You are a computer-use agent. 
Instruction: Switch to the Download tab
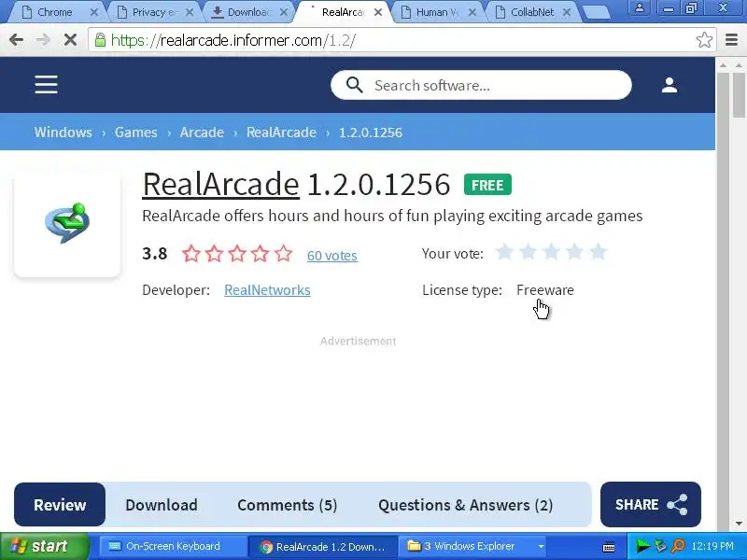pyautogui.click(x=247, y=12)
